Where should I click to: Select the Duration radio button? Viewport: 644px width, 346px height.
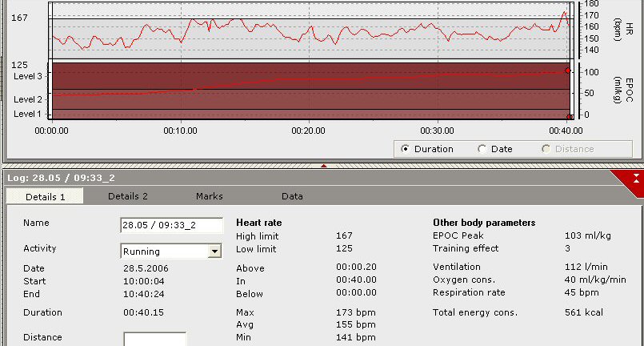[x=405, y=148]
